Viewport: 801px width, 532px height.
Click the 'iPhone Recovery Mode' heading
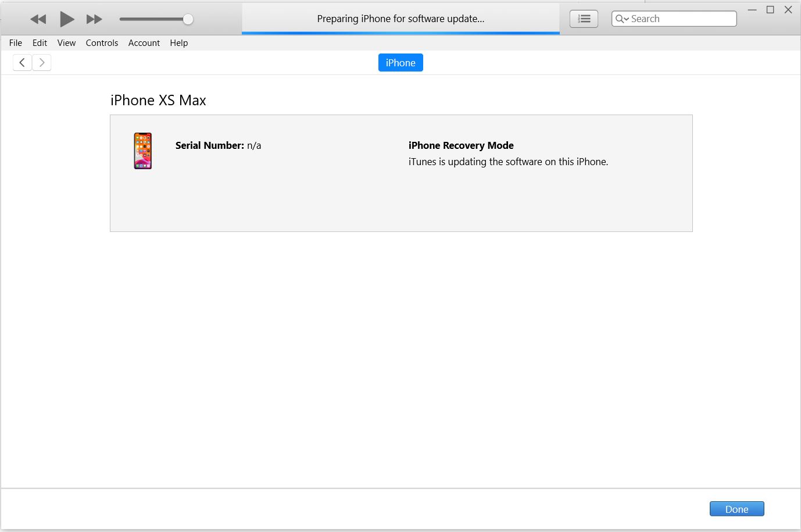461,145
